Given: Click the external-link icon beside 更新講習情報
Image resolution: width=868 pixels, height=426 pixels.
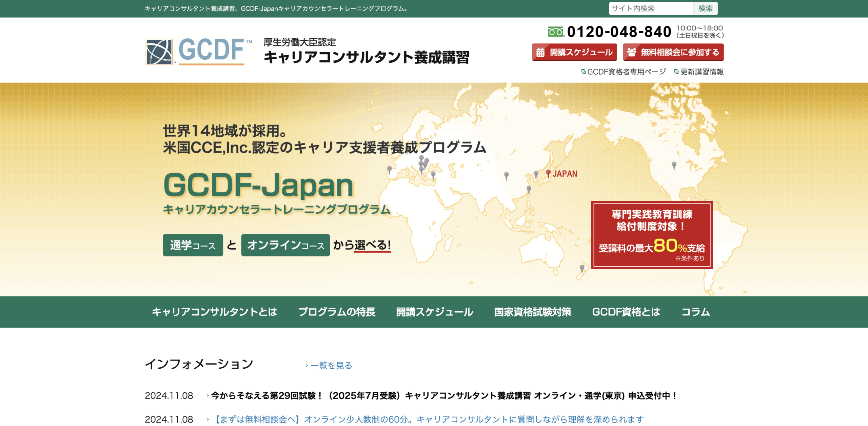Looking at the screenshot, I should pyautogui.click(x=676, y=72).
